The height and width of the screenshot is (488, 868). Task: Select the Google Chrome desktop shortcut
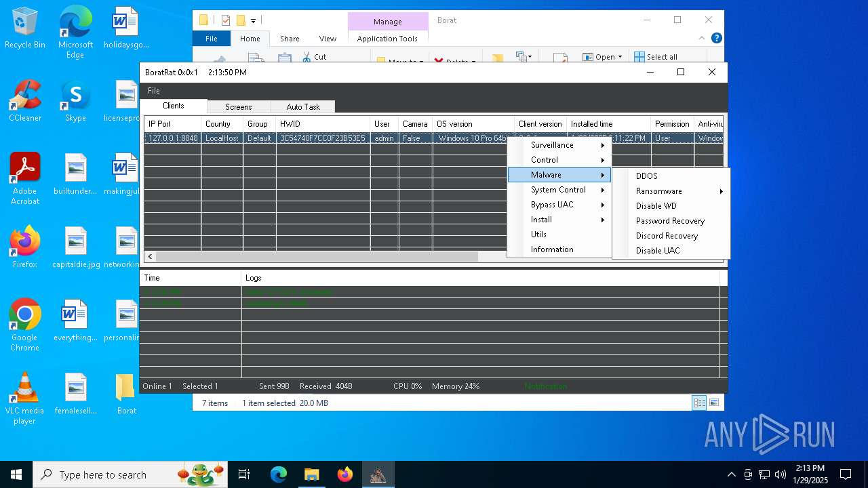tap(24, 325)
